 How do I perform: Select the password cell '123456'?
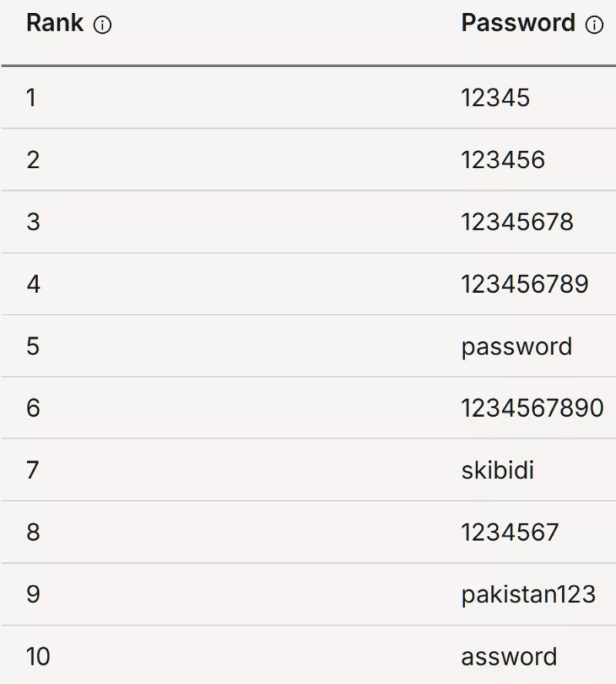click(x=503, y=160)
